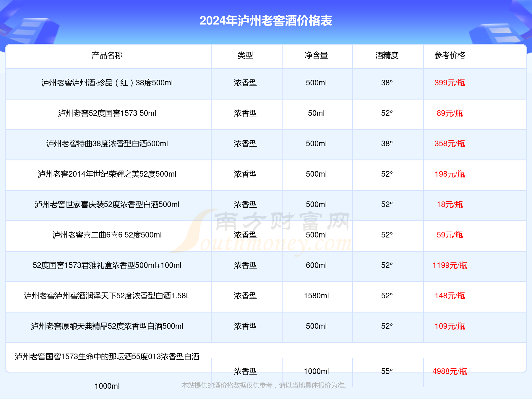Viewport: 532px width, 402px height.
Task: Click the 358元/瓶 price
Action: tap(450, 144)
